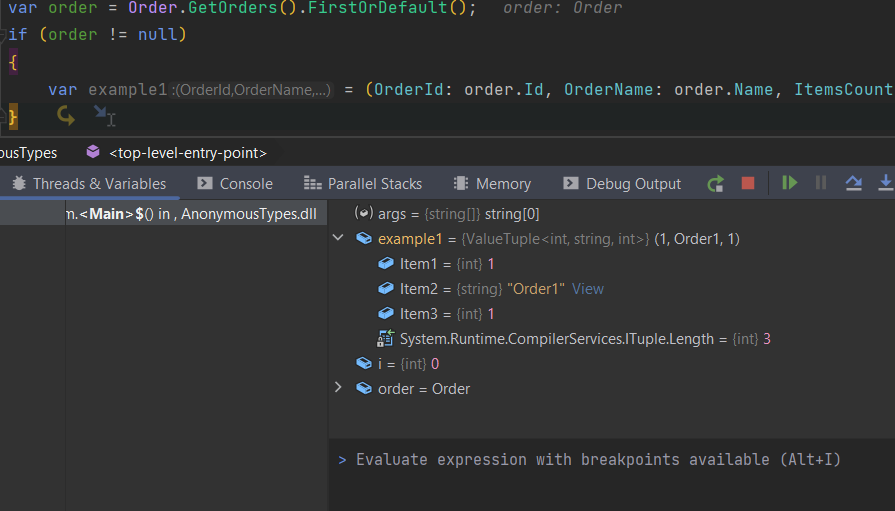The image size is (895, 511).
Task: Click the Parallel Stacks tab icon
Action: [312, 183]
